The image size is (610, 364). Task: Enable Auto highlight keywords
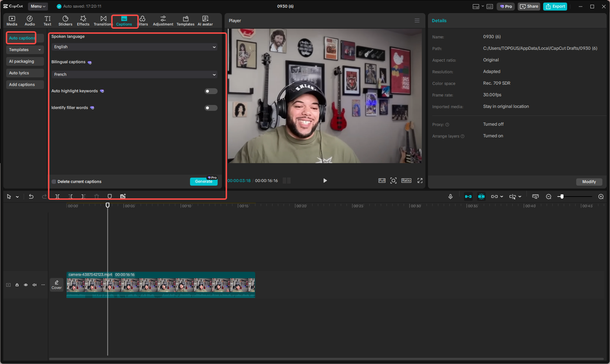[x=211, y=91]
